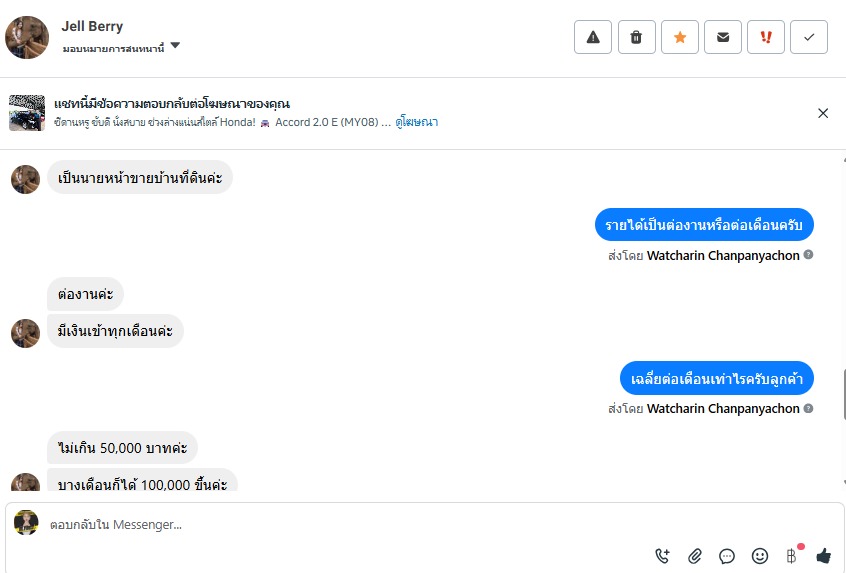Open the ดูโฆษณา link

pyautogui.click(x=417, y=122)
